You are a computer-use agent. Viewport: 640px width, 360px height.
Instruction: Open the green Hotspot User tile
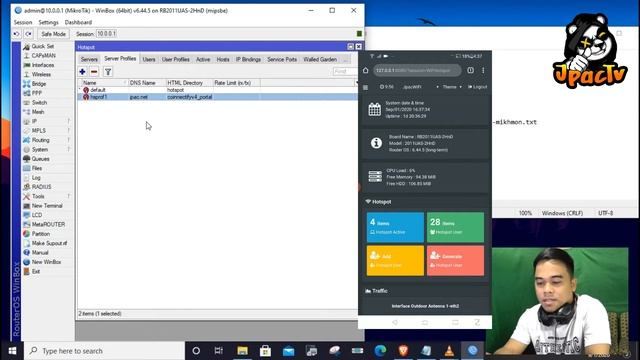click(x=455, y=227)
